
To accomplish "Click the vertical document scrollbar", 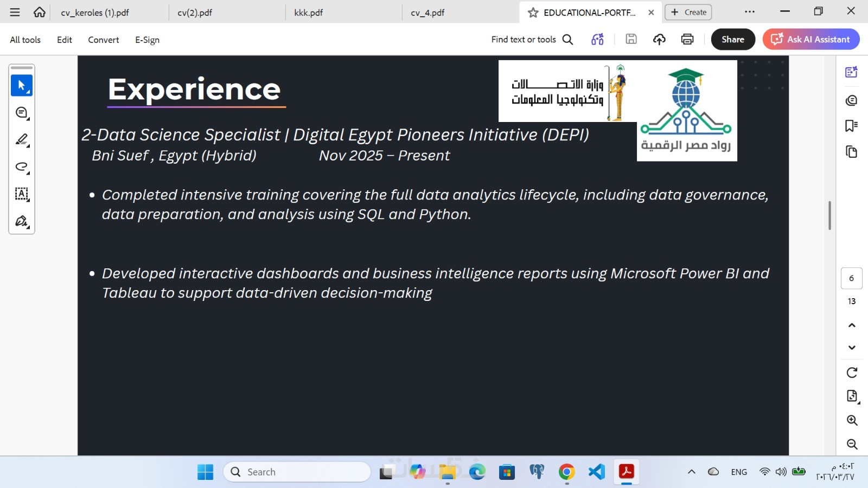I will tap(829, 215).
